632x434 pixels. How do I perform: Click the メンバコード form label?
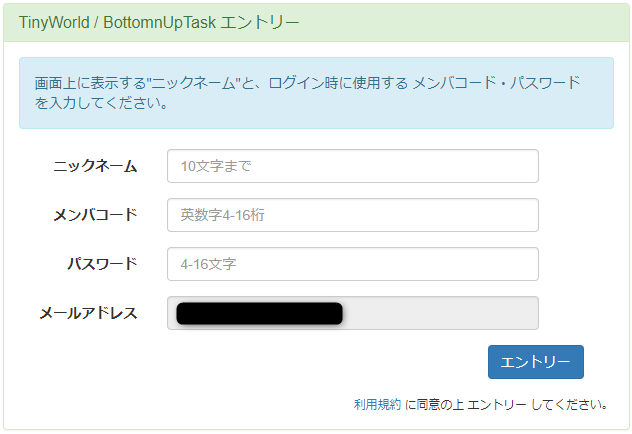point(95,215)
